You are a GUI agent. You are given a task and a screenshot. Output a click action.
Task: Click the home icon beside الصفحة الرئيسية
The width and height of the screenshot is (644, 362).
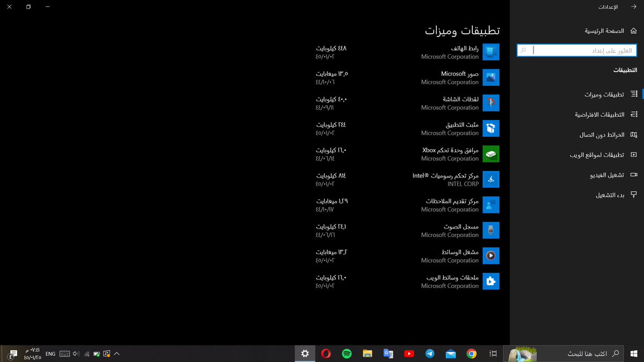coord(634,31)
